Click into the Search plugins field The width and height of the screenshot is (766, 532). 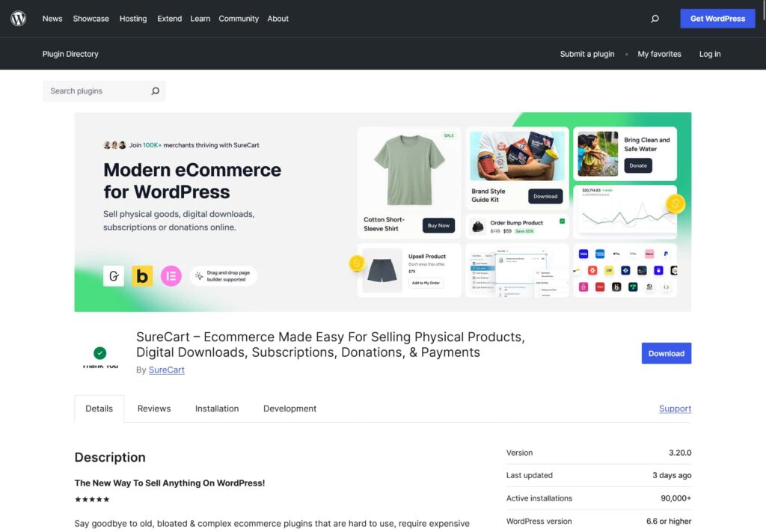(x=96, y=91)
